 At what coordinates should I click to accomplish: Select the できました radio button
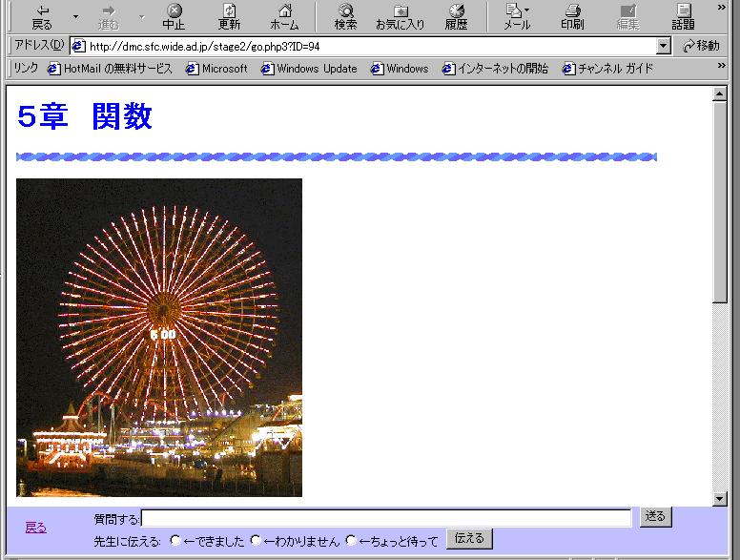tap(175, 540)
